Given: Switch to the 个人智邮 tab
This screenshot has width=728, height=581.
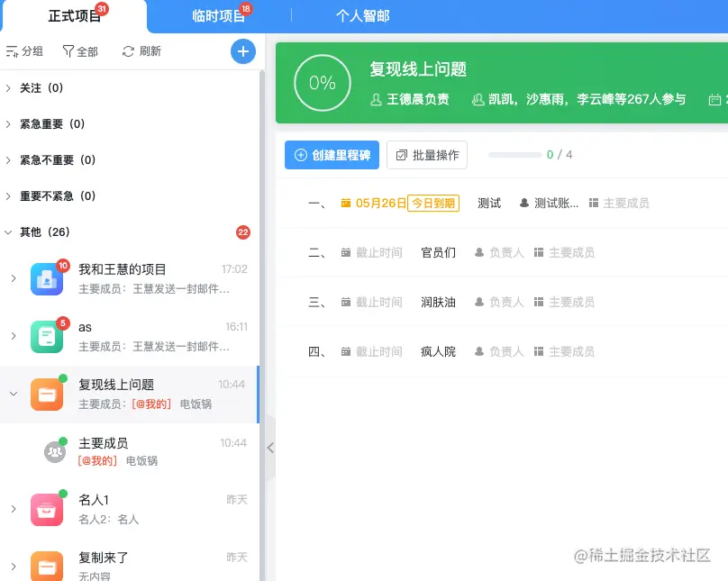Looking at the screenshot, I should [x=363, y=15].
